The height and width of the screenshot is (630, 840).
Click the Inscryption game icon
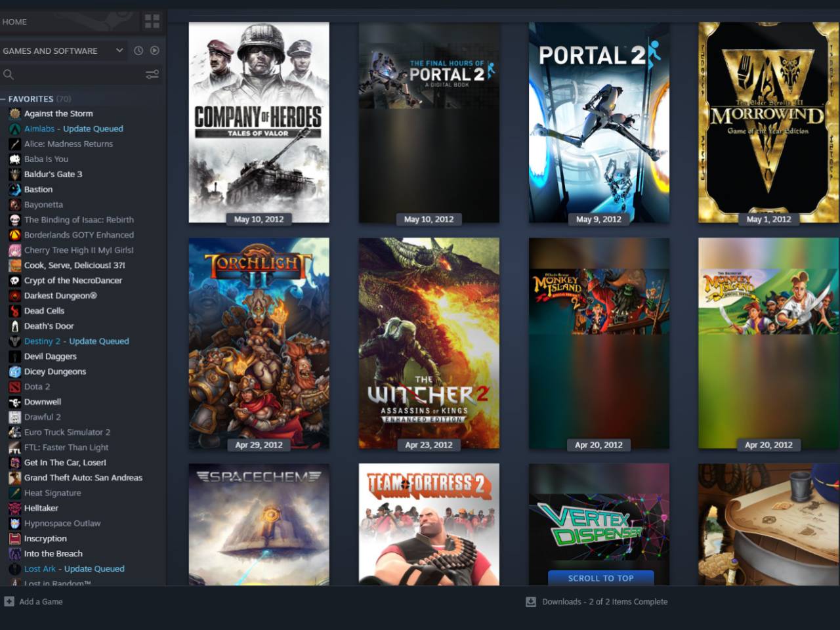coord(14,538)
